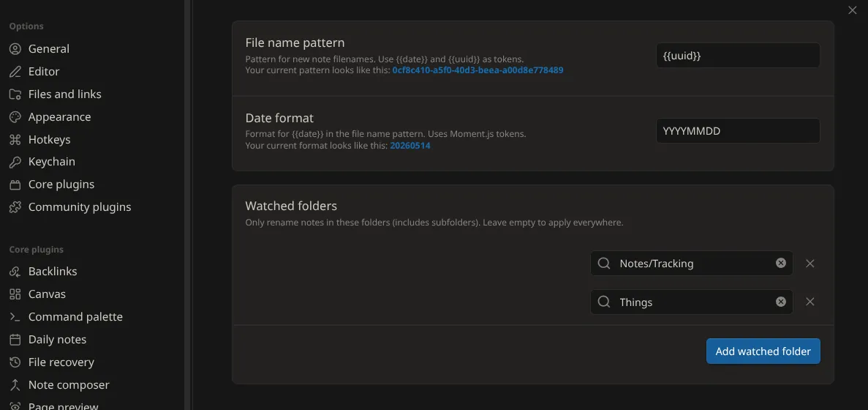Image resolution: width=868 pixels, height=410 pixels.
Task: Clear the Notes/Tracking folder search field
Action: click(x=780, y=263)
